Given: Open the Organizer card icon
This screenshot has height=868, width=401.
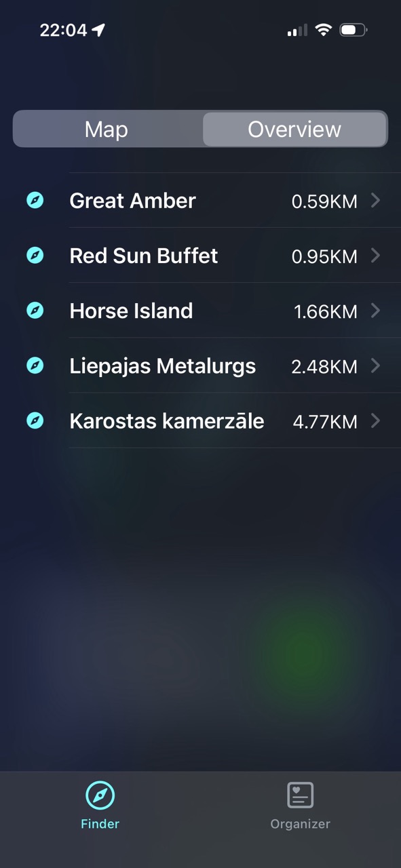Looking at the screenshot, I should [x=300, y=794].
